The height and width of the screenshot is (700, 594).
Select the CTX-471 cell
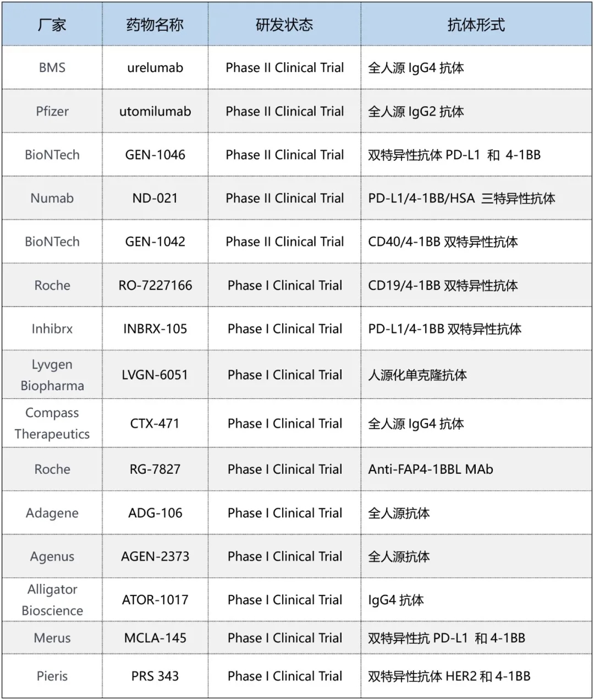click(x=155, y=423)
